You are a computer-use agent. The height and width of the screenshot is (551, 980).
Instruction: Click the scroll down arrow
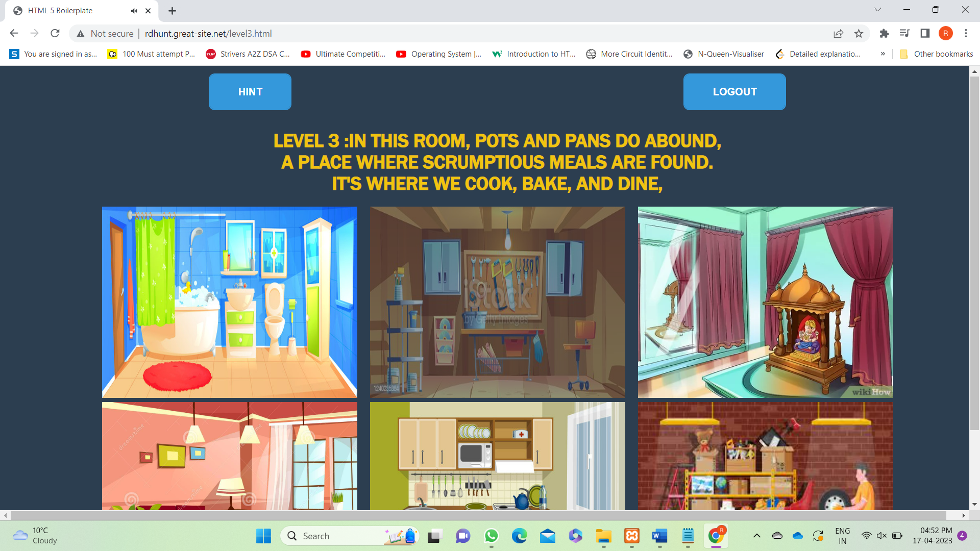tap(974, 505)
